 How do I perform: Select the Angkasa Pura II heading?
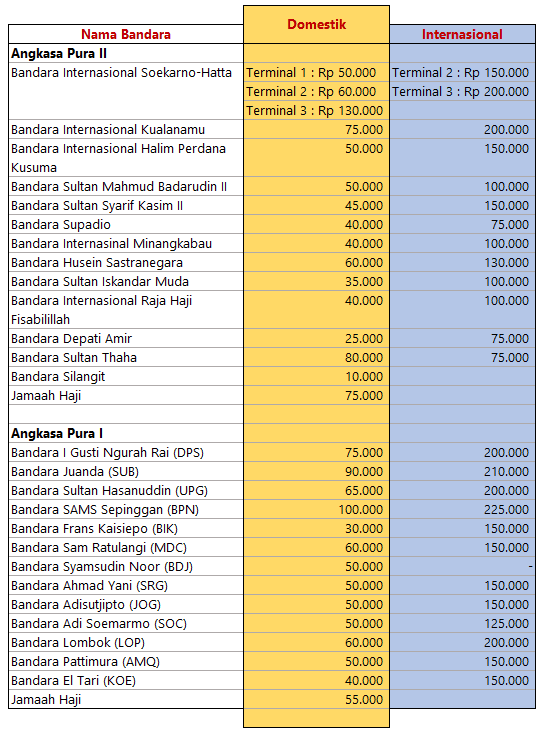59,54
